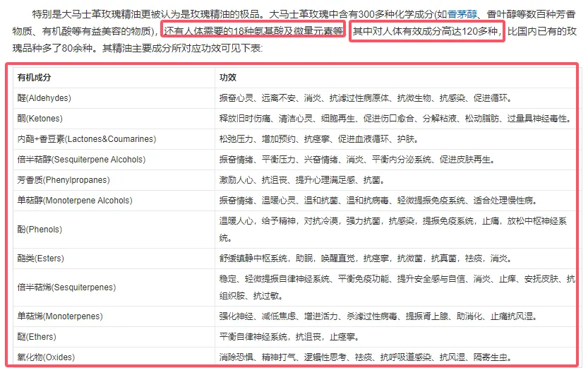Select the 酮(Ketones) cell
Image resolution: width=588 pixels, height=368 pixels.
(114, 119)
